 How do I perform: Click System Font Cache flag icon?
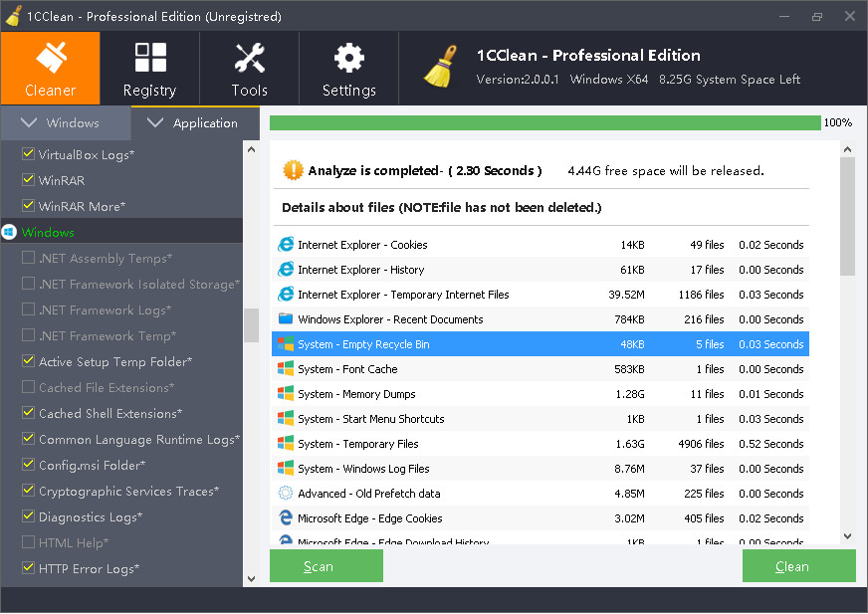286,369
